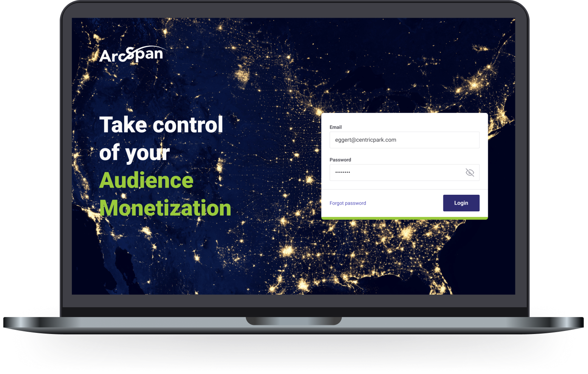588x374 pixels.
Task: Click the Login button
Action: click(461, 203)
